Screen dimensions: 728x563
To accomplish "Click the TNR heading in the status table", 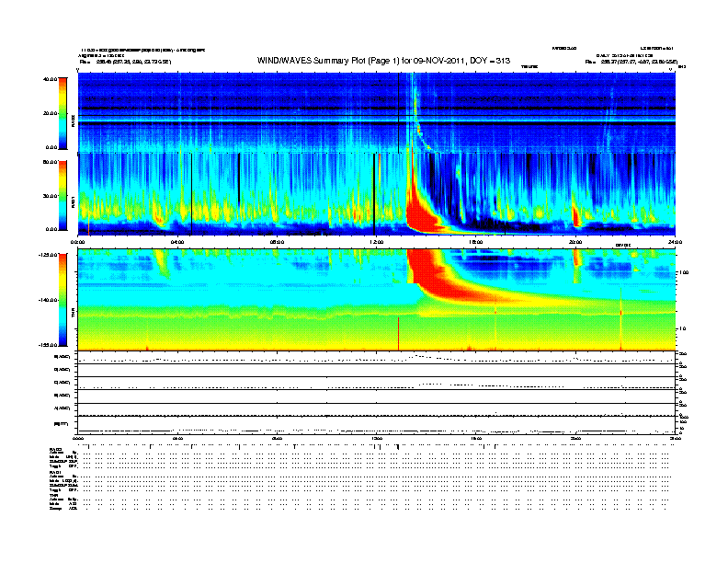I will (x=53, y=495).
